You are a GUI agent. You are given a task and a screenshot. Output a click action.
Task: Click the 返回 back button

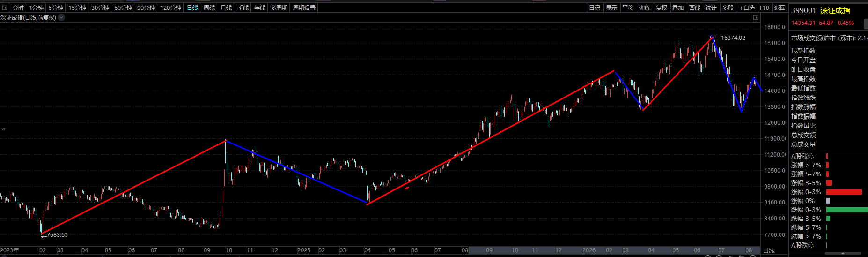click(780, 8)
